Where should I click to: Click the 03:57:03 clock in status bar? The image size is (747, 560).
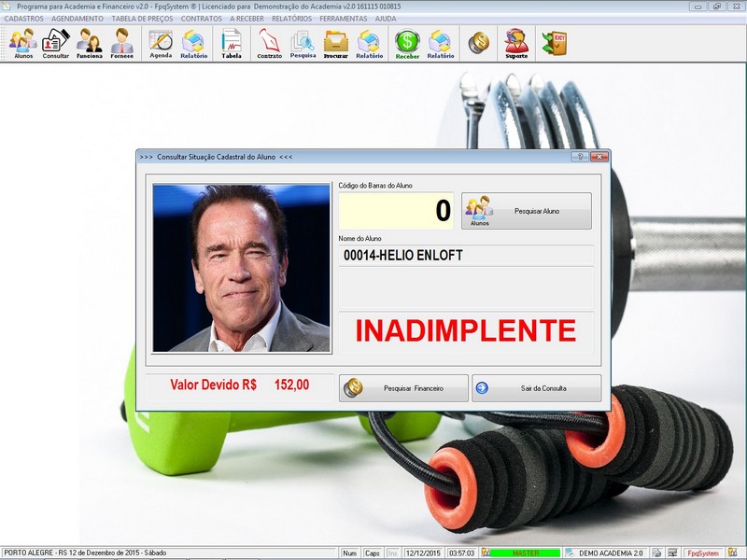[x=461, y=553]
